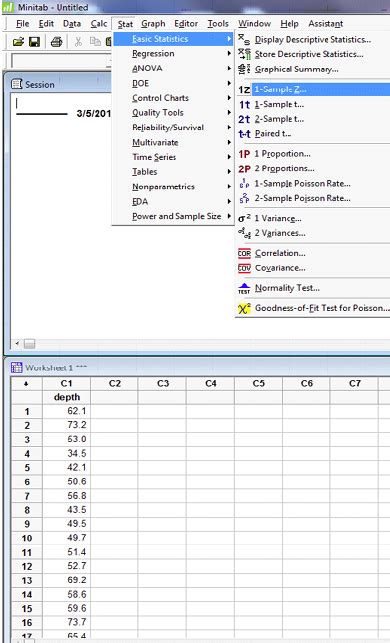Click the cell containing 69.2
Screen dimensions: 390x643
tap(66, 580)
